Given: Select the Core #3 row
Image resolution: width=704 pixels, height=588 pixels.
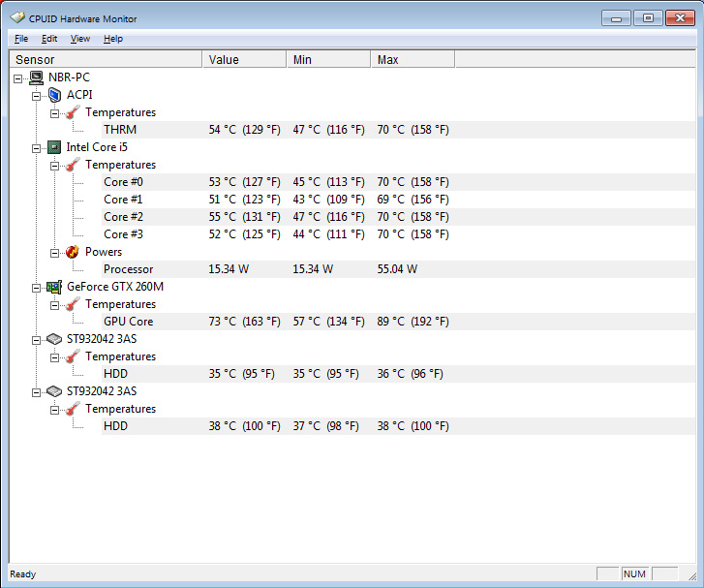Looking at the screenshot, I should pos(398,234).
